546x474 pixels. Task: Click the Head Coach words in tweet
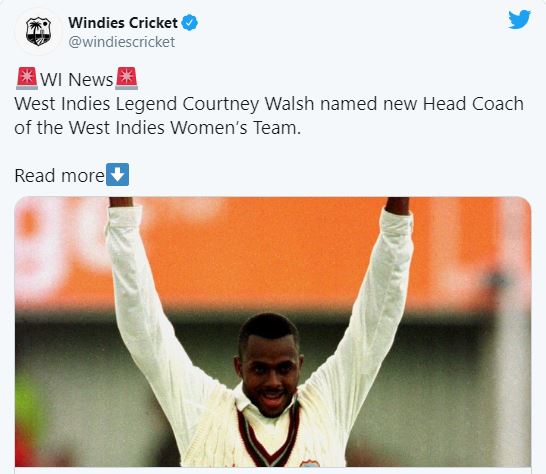click(473, 104)
